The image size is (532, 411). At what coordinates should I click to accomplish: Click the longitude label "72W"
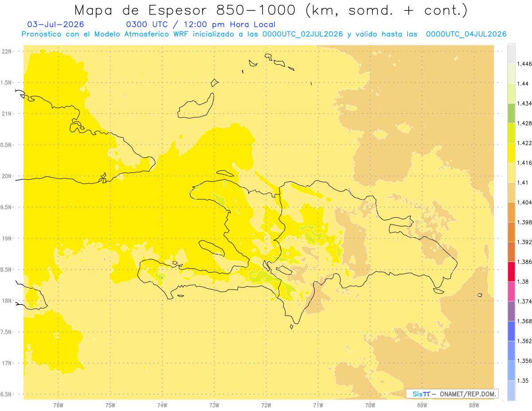[266, 405]
